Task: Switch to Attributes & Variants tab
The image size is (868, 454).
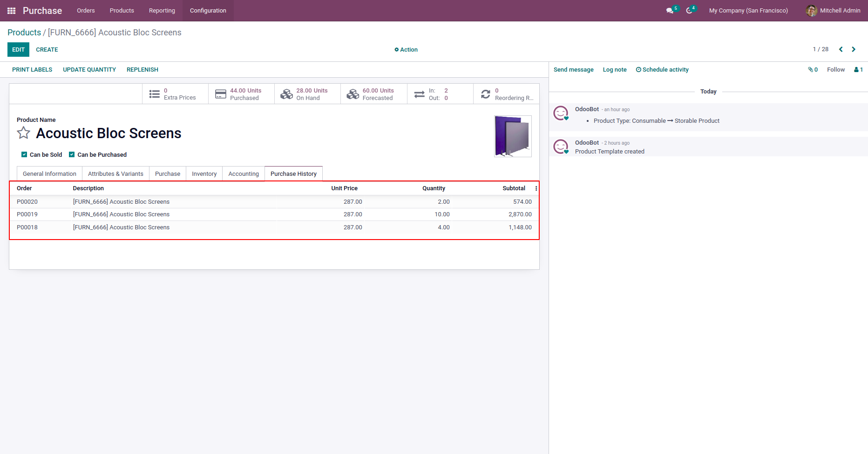Action: (115, 174)
